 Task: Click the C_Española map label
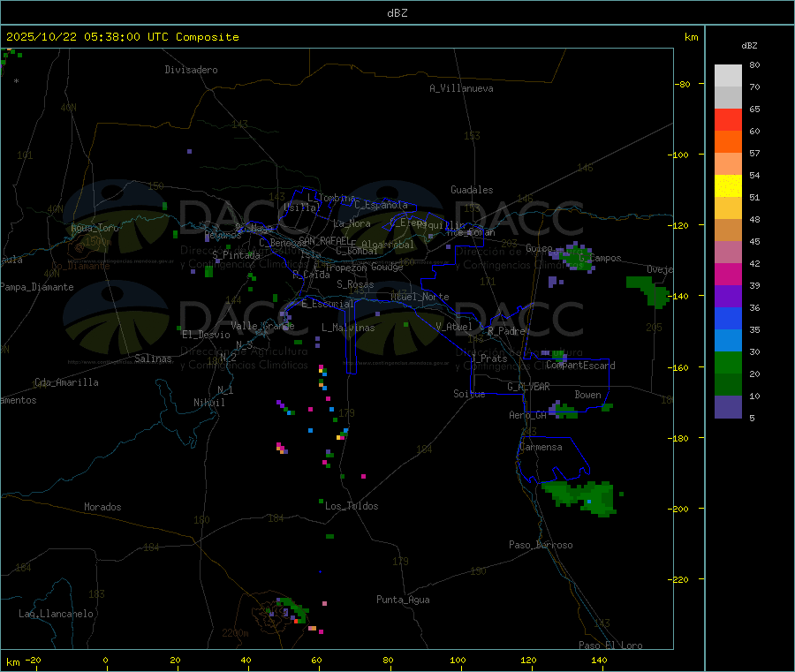(x=382, y=205)
